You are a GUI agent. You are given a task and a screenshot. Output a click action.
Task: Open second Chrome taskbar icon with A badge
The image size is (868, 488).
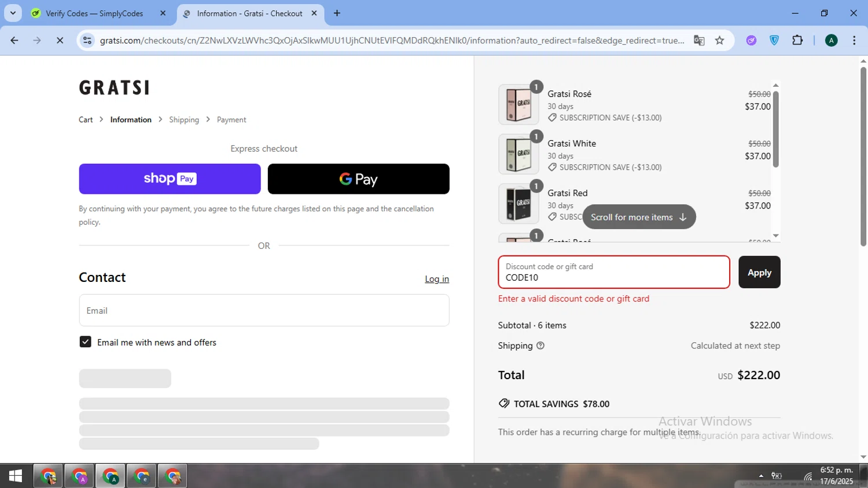point(79,476)
